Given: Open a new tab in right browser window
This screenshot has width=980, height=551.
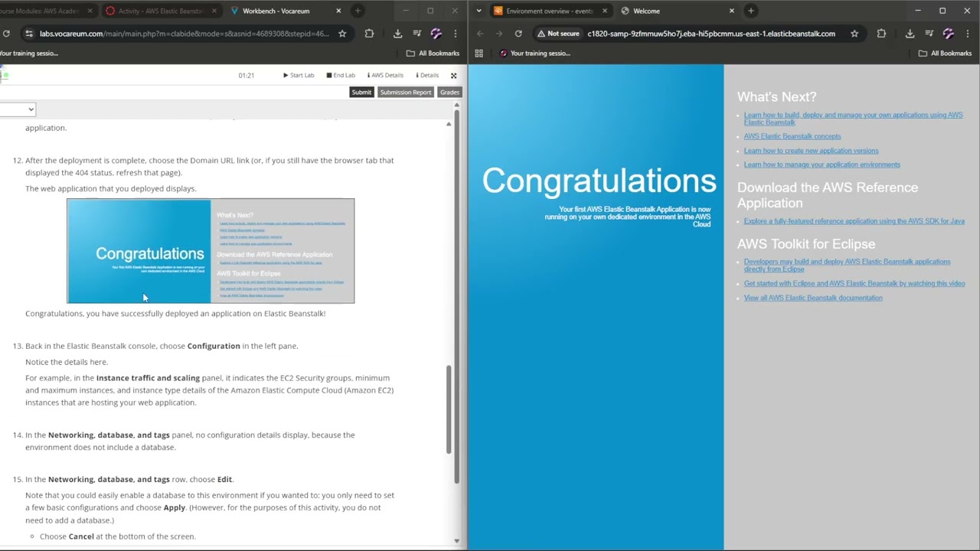Looking at the screenshot, I should pos(751,11).
